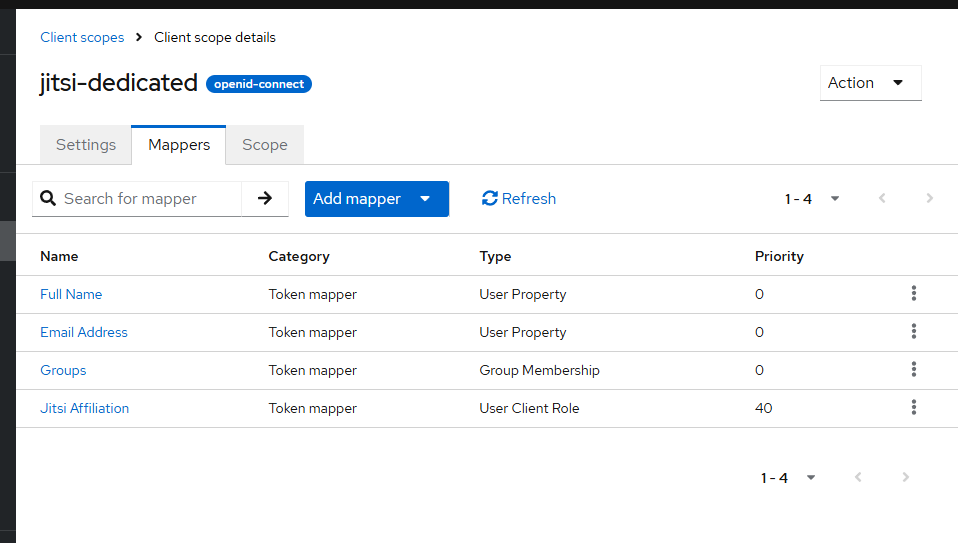Click the Refresh circular arrows icon
The height and width of the screenshot is (543, 958).
coord(489,198)
